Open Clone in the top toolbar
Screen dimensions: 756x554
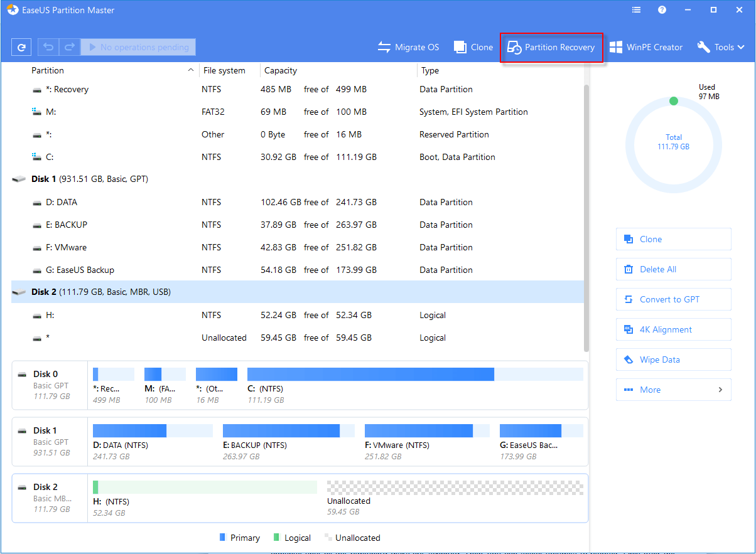473,47
